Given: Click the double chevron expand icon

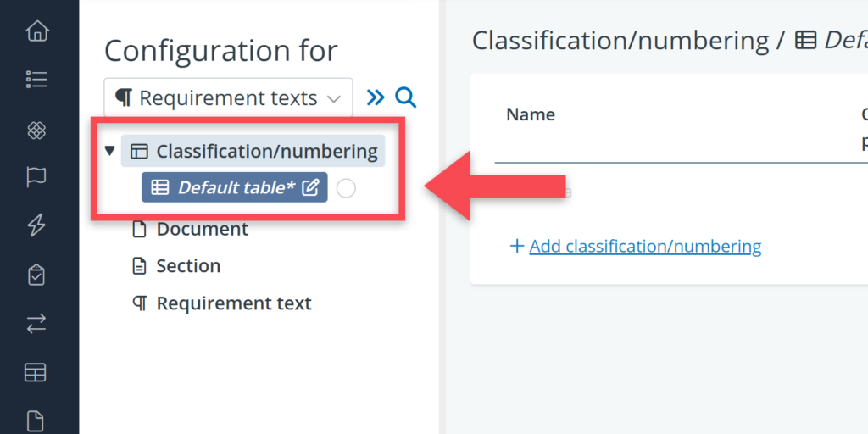Looking at the screenshot, I should (376, 98).
